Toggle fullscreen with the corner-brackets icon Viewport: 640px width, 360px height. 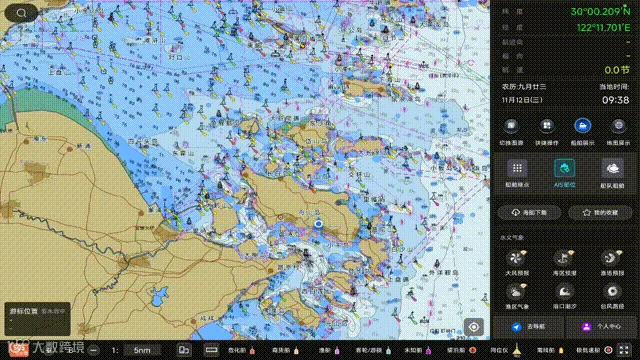click(624, 350)
